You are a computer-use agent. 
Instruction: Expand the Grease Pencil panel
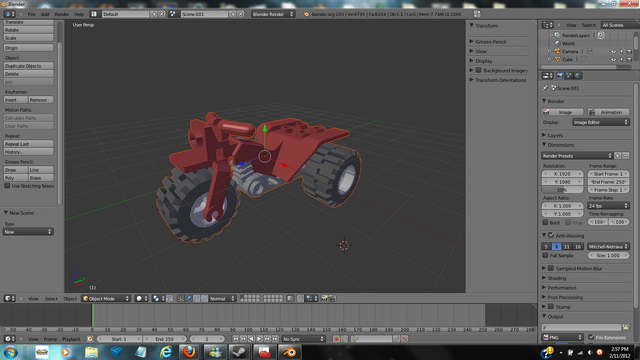pyautogui.click(x=490, y=42)
